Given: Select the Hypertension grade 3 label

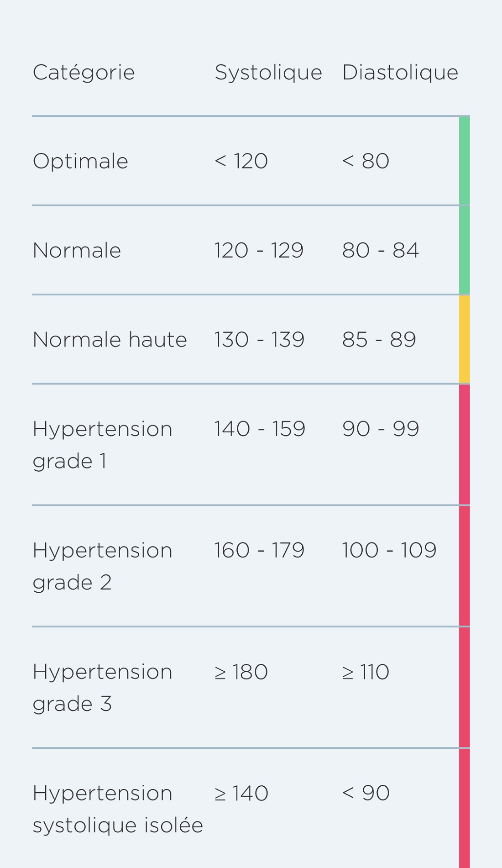Looking at the screenshot, I should pyautogui.click(x=102, y=687).
